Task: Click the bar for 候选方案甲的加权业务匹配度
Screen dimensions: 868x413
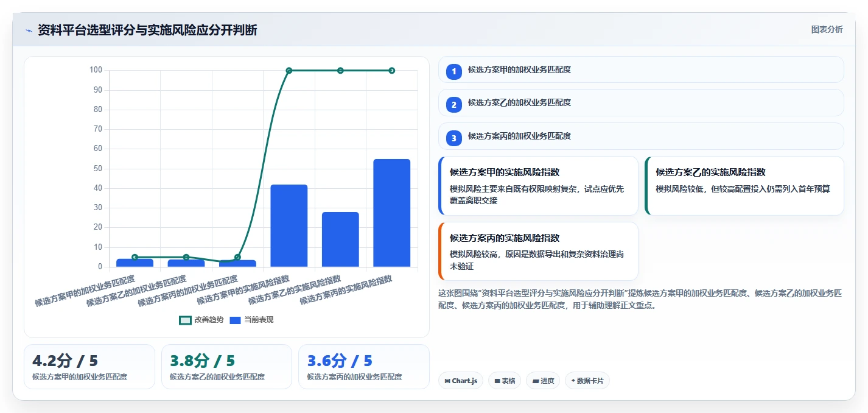Action: pyautogui.click(x=135, y=263)
